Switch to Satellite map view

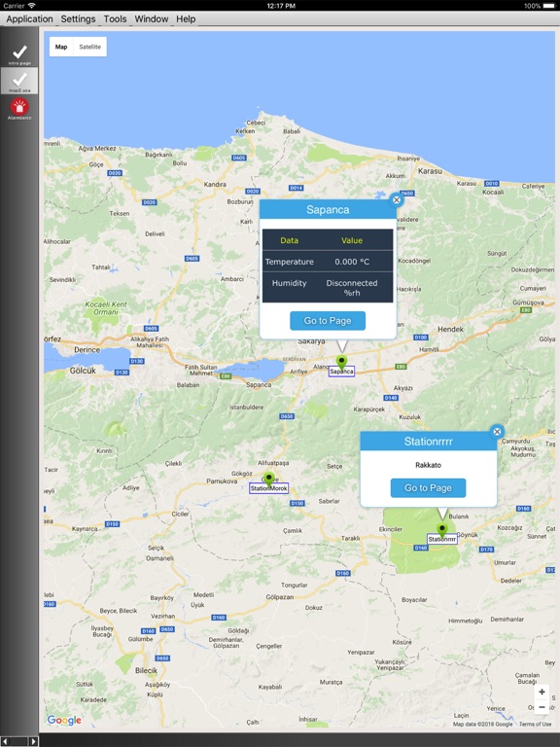coord(90,47)
